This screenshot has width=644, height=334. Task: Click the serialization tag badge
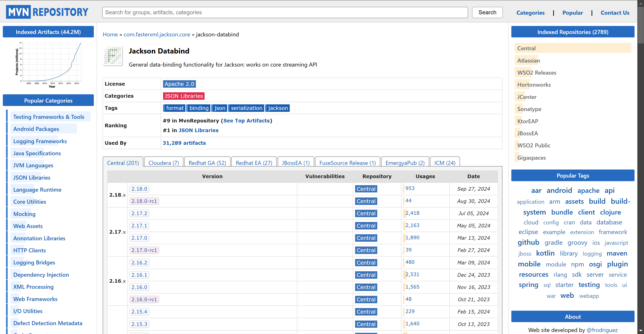point(246,108)
